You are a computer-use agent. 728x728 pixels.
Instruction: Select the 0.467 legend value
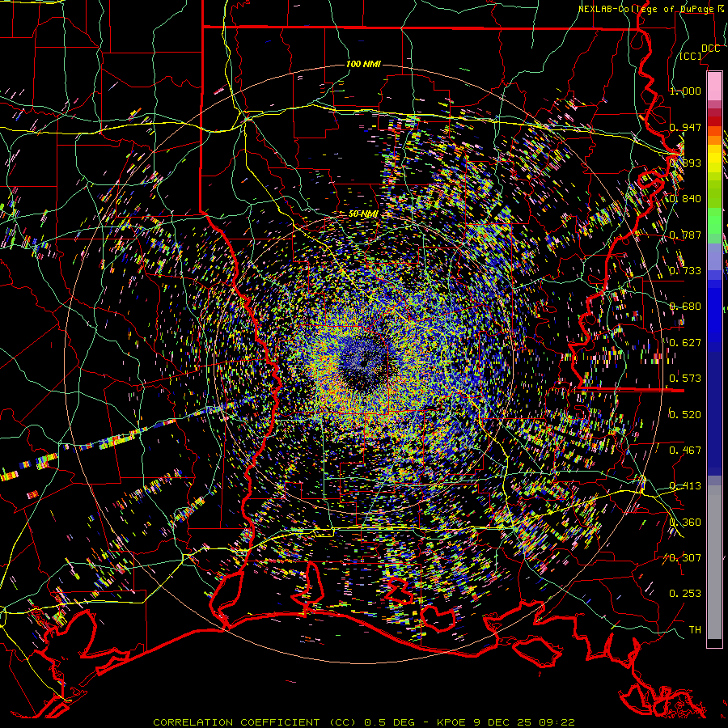[x=685, y=451]
